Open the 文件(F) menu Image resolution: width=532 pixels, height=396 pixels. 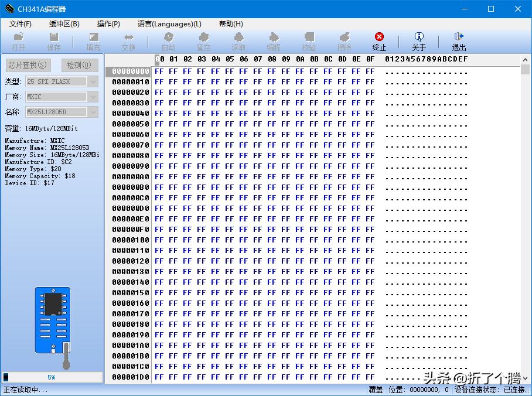point(21,24)
